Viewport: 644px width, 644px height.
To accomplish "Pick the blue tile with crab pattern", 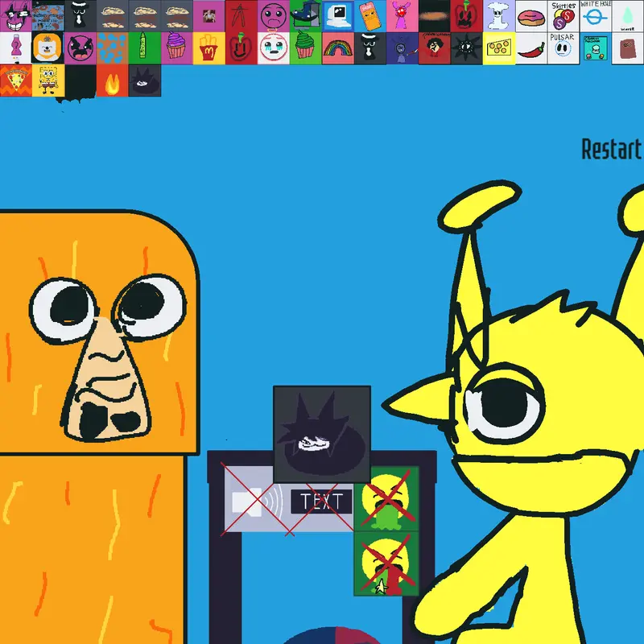I will click(x=48, y=15).
